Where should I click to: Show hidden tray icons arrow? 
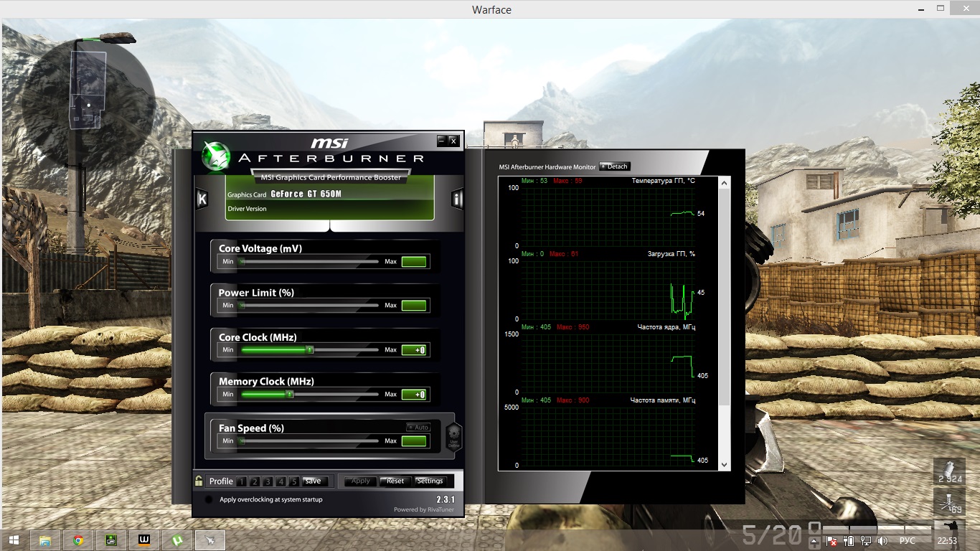[x=814, y=541]
